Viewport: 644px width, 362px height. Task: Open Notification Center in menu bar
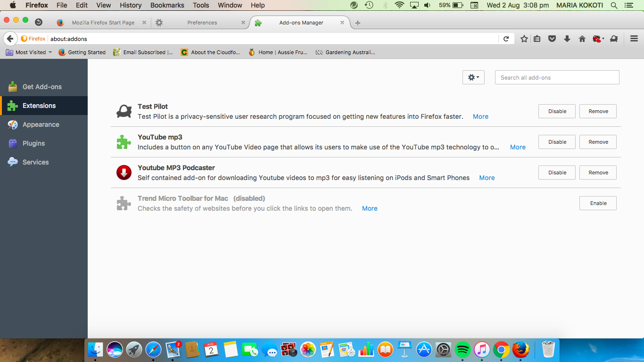click(628, 5)
